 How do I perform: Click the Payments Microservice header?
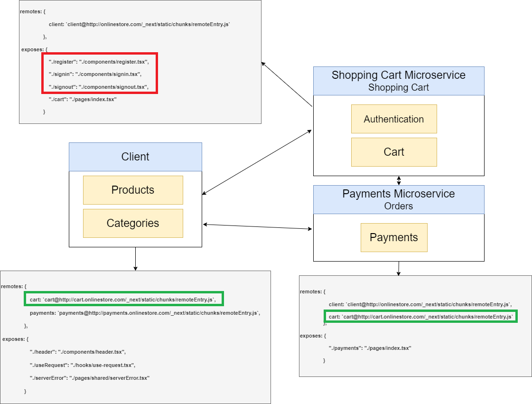399,199
